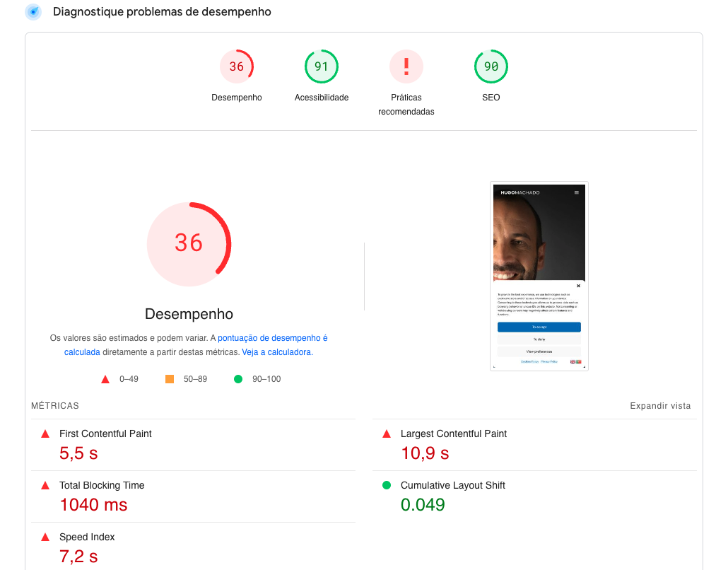Screen dimensions: 728x570
Task: Click the Acessibilidade score gauge showing 91
Action: click(322, 66)
